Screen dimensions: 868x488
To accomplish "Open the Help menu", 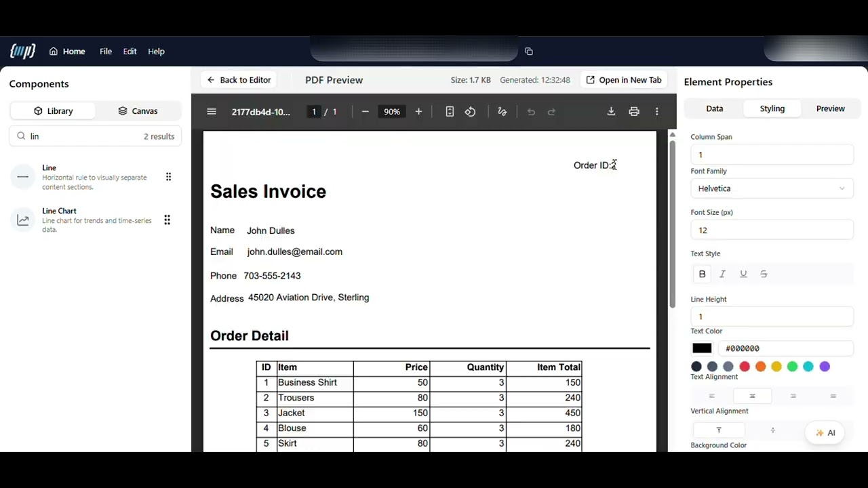I will pos(156,52).
